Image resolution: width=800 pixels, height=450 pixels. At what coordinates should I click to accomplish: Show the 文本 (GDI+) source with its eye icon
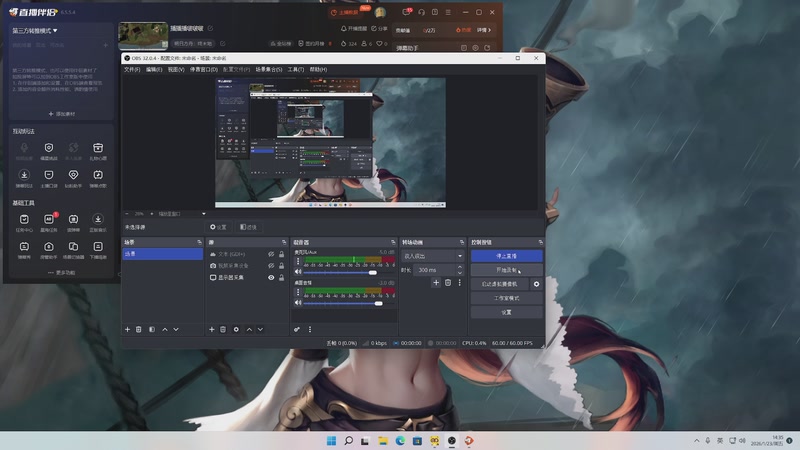(271, 254)
